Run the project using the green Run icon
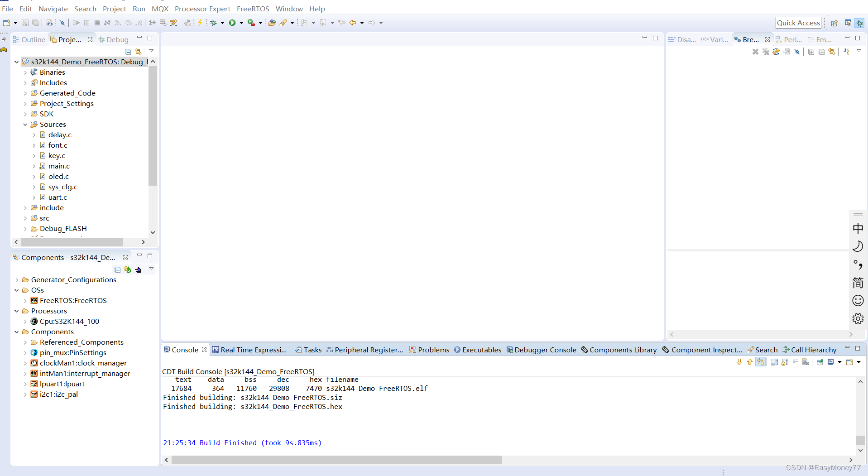Screen dimensions: 868x476 (232, 22)
